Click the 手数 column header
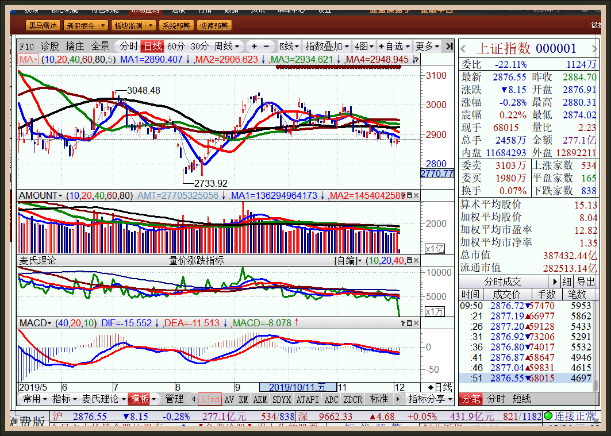 click(546, 294)
